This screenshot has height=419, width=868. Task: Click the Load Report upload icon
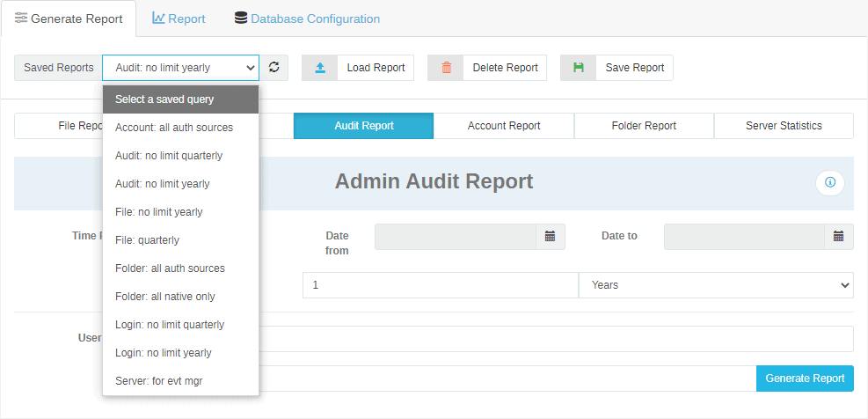320,68
